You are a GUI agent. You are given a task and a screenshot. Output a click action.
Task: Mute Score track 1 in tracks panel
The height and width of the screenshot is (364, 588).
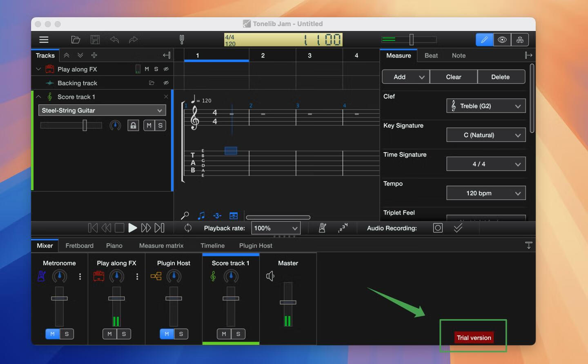point(149,125)
